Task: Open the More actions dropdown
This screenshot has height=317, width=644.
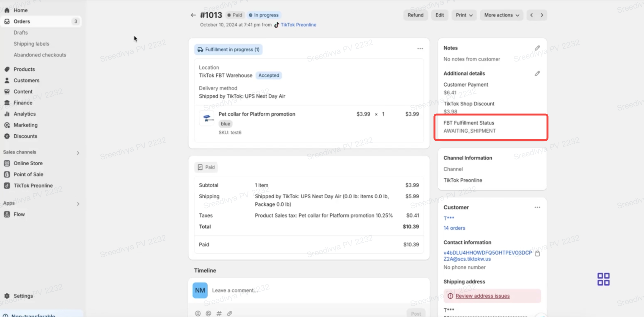Action: [501, 15]
